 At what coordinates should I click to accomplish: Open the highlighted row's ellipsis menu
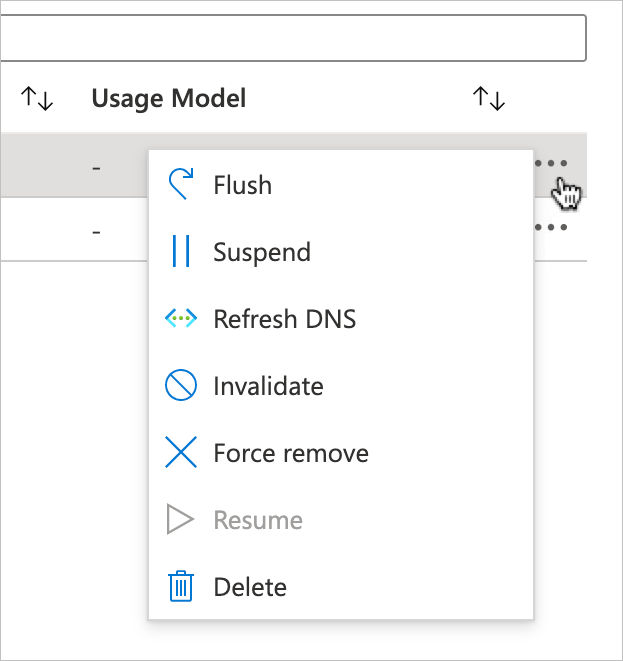[552, 164]
